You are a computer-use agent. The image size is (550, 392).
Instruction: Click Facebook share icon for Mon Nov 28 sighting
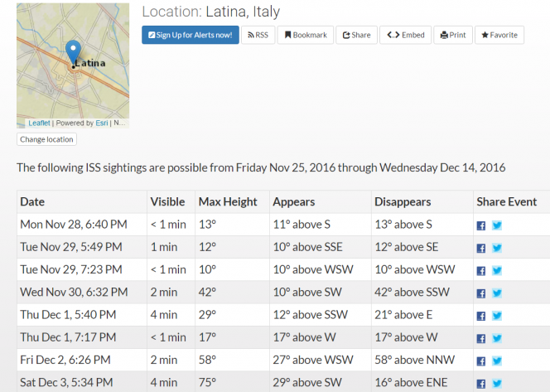(481, 225)
